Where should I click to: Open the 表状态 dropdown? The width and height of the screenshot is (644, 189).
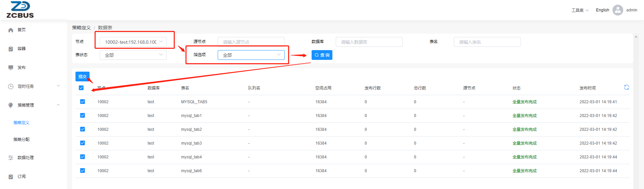pos(133,55)
